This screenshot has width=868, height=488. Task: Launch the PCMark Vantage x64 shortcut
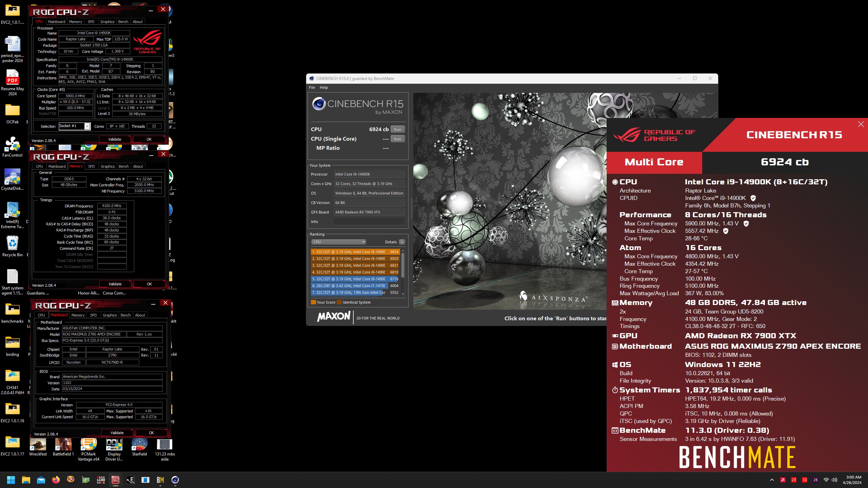coord(88,449)
